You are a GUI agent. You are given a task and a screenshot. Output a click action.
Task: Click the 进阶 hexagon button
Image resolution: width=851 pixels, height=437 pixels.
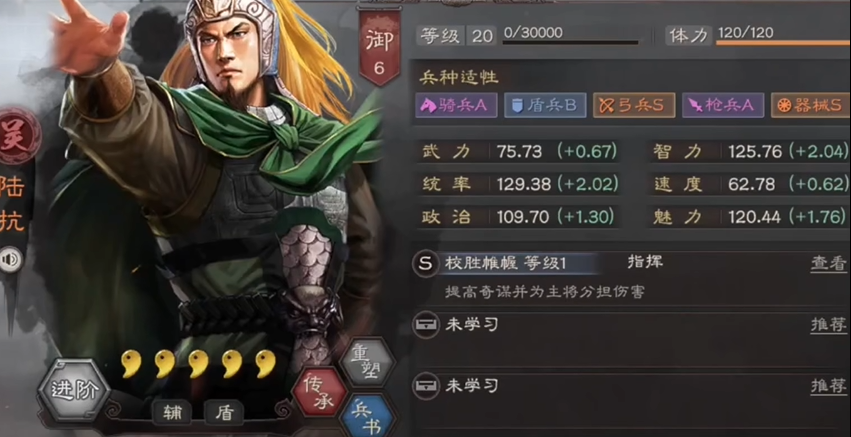coord(74,390)
